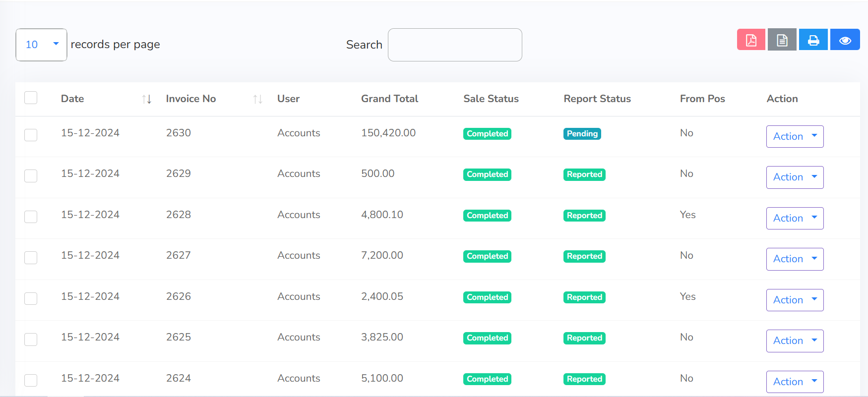Viewport: 868px width, 397px height.
Task: Select grand total 4,800.10 cell
Action: (382, 215)
